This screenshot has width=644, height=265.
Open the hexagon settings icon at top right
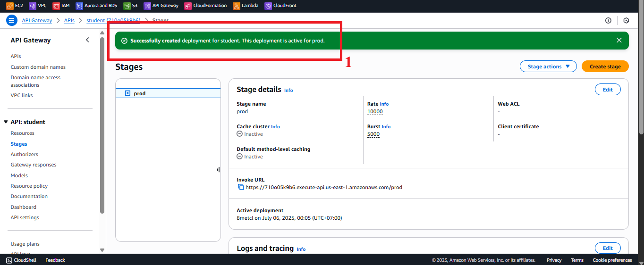click(626, 20)
